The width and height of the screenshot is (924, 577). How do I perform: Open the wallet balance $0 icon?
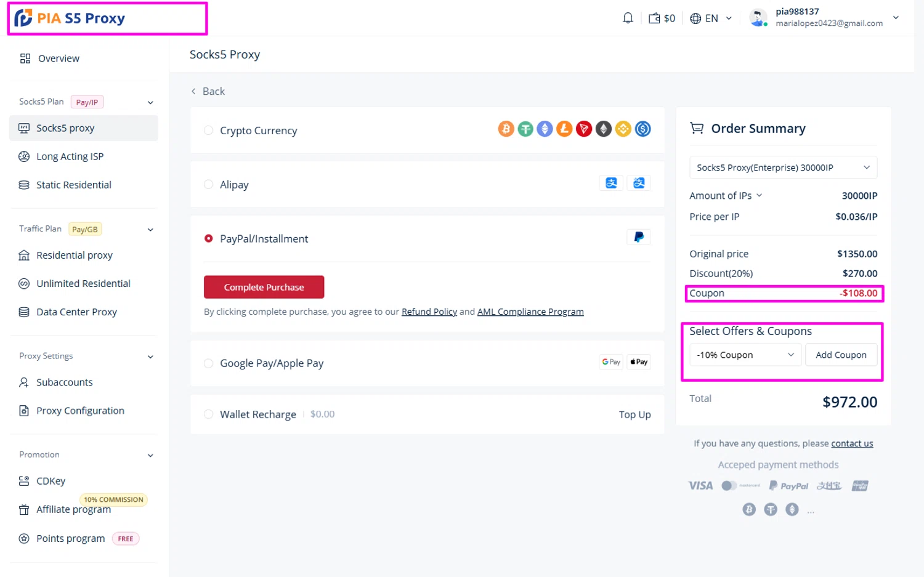pyautogui.click(x=662, y=18)
